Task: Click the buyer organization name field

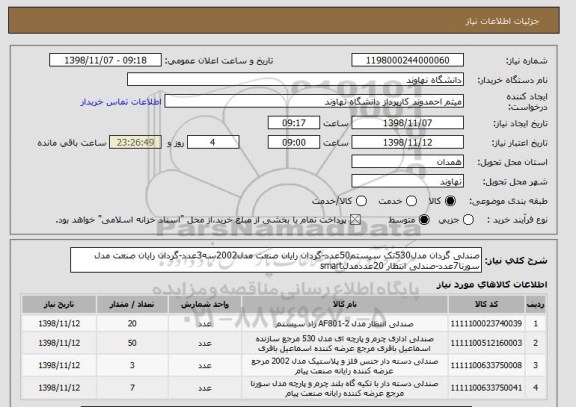Action: (x=295, y=79)
